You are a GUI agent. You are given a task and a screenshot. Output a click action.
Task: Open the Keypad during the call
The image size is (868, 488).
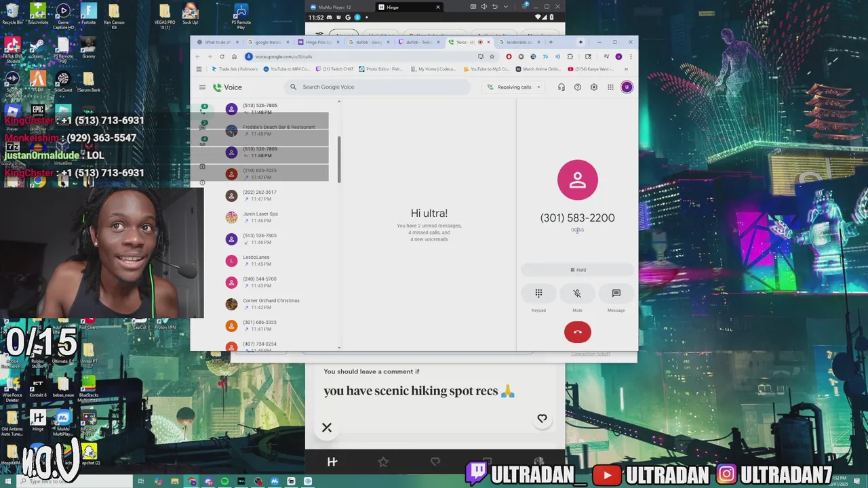[538, 293]
